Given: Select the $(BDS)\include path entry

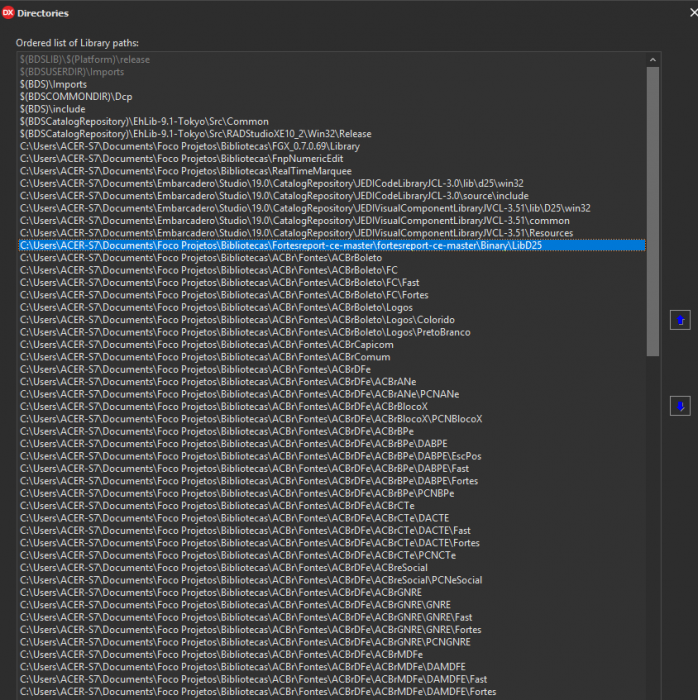Looking at the screenshot, I should tap(332, 109).
